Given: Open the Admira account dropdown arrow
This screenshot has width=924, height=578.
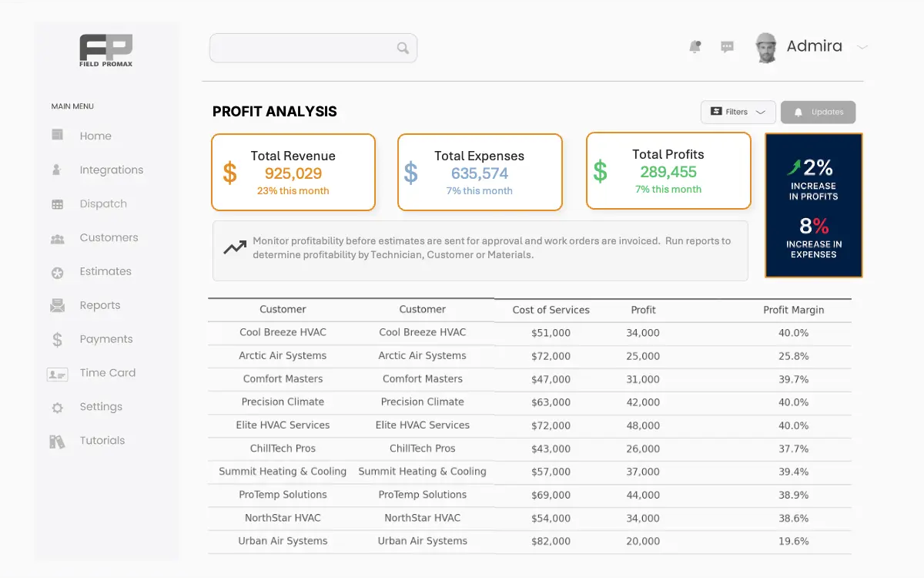Looking at the screenshot, I should click(862, 47).
